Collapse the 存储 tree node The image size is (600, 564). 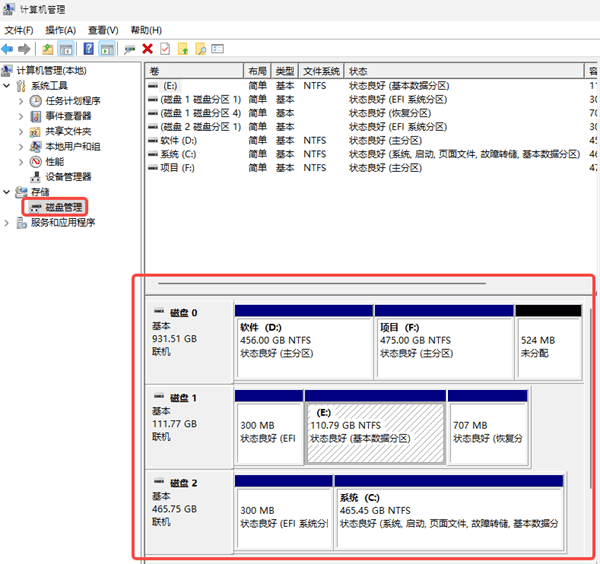point(7,192)
